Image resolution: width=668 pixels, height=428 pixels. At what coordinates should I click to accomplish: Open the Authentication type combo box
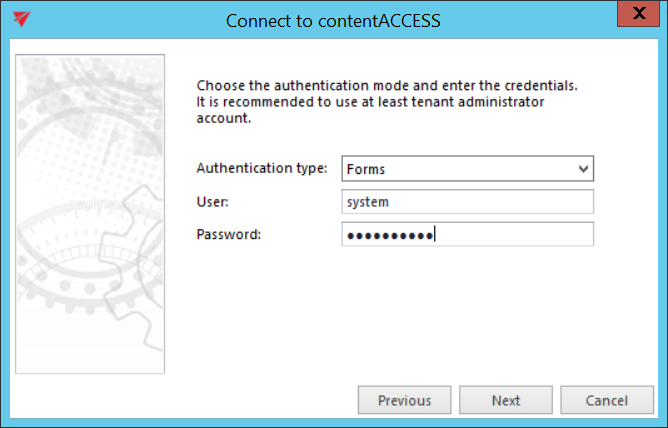pyautogui.click(x=467, y=169)
